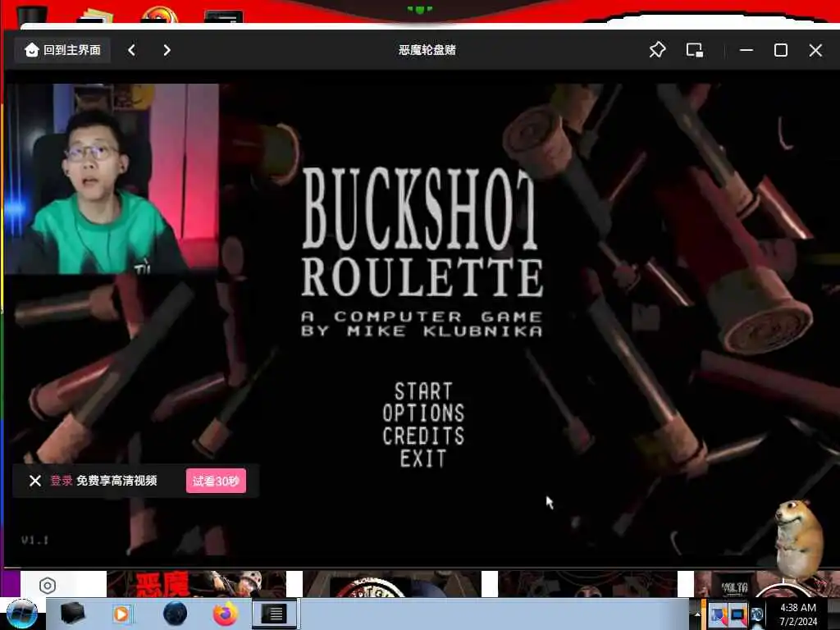
Task: Dismiss the login promo banner with X
Action: (x=35, y=481)
